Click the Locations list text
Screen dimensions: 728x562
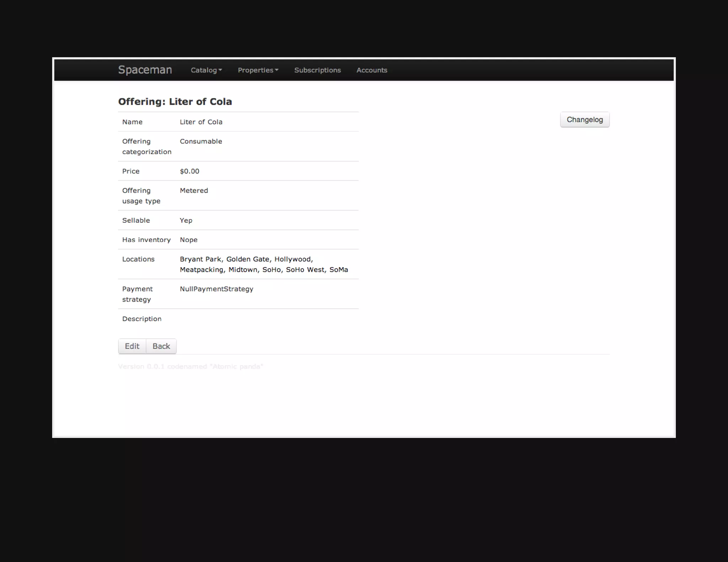pos(263,264)
